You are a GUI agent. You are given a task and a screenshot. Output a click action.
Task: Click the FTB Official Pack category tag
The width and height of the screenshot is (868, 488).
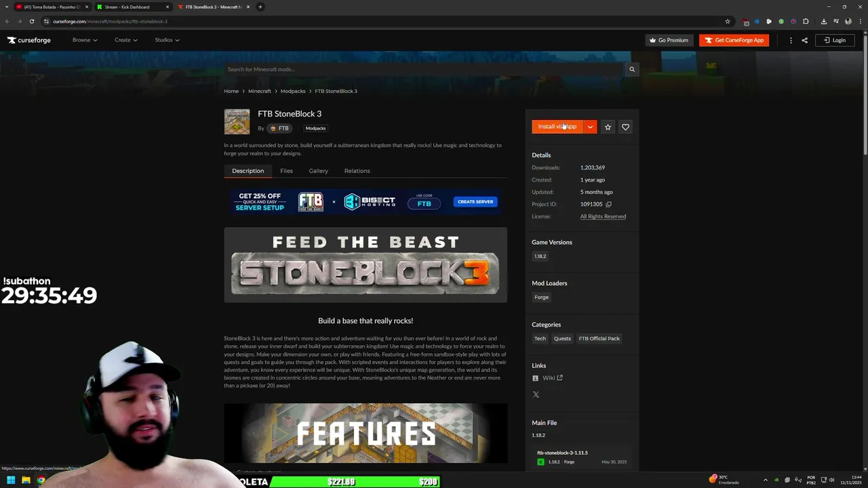coord(599,338)
